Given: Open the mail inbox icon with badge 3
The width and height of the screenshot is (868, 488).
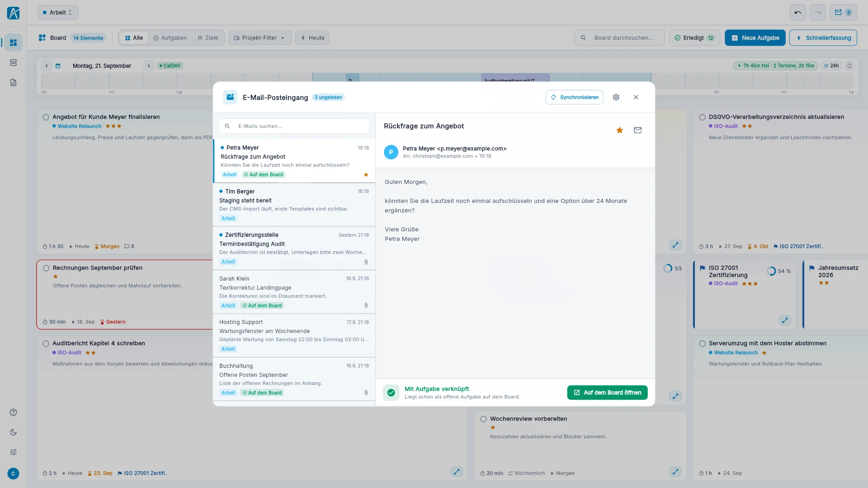Looking at the screenshot, I should 843,13.
